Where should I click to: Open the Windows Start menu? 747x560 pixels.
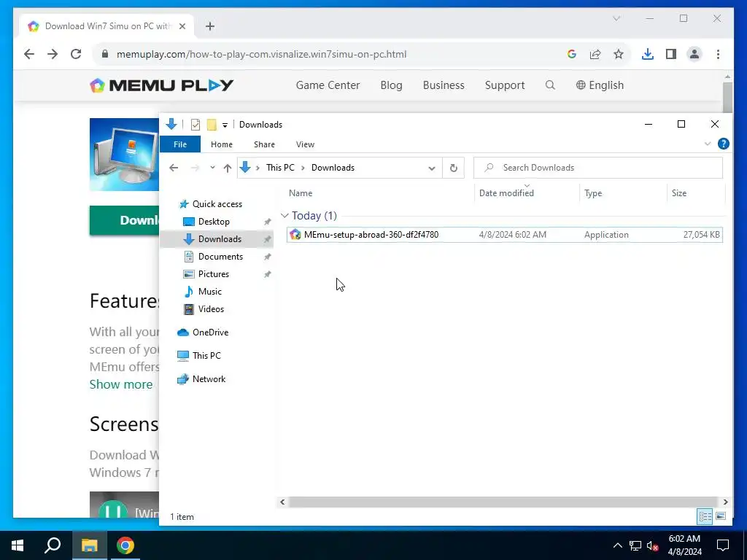18,545
